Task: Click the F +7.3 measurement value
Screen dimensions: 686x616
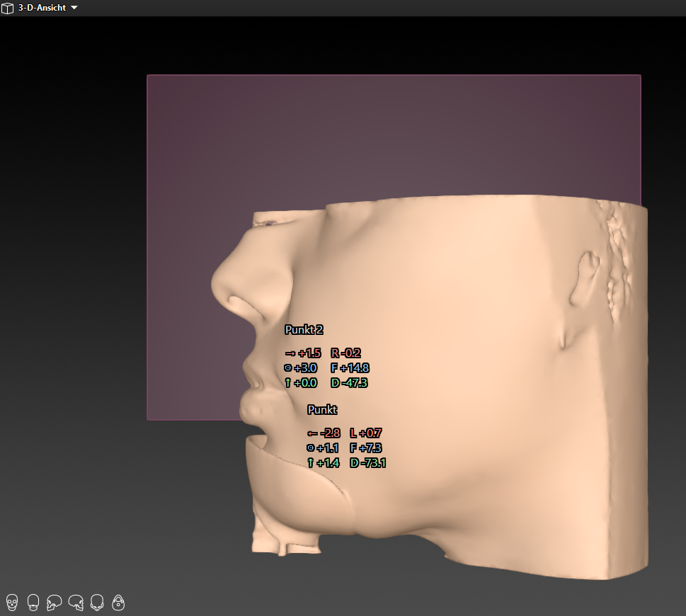Action: (366, 448)
